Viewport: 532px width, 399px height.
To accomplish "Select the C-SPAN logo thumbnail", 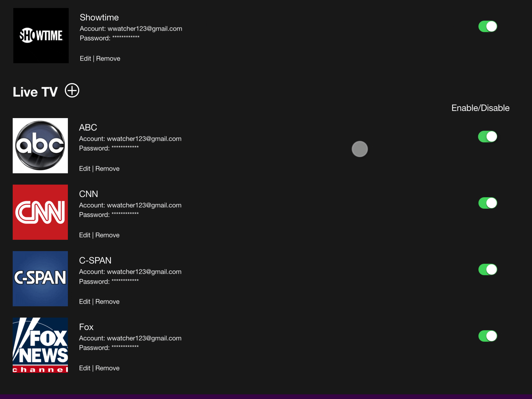I will pos(40,279).
